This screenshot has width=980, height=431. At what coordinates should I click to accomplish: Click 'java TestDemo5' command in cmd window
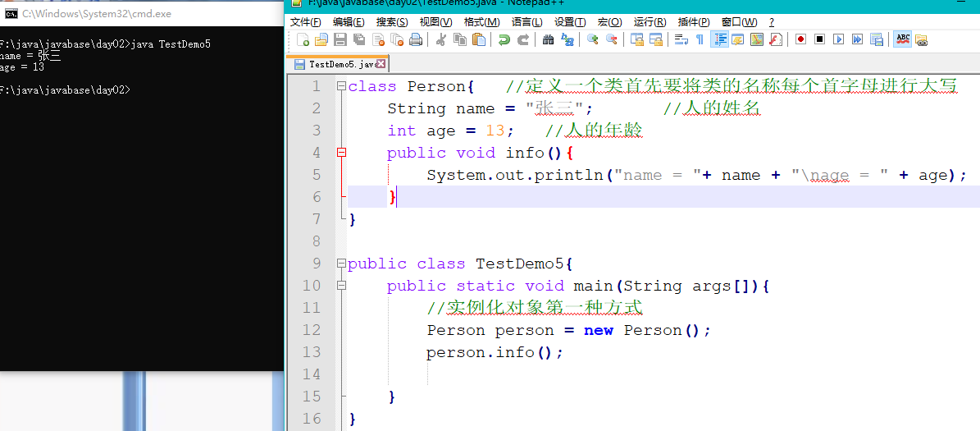pos(171,44)
